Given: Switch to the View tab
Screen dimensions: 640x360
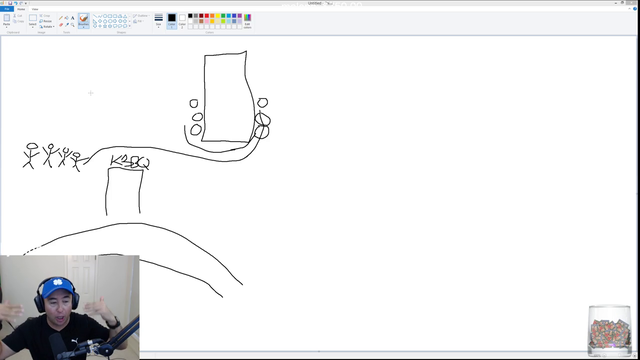Looking at the screenshot, I should click(35, 9).
